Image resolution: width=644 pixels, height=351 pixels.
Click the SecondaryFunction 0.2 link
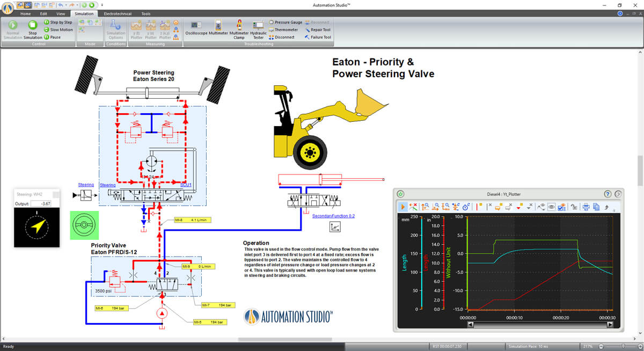pyautogui.click(x=333, y=216)
